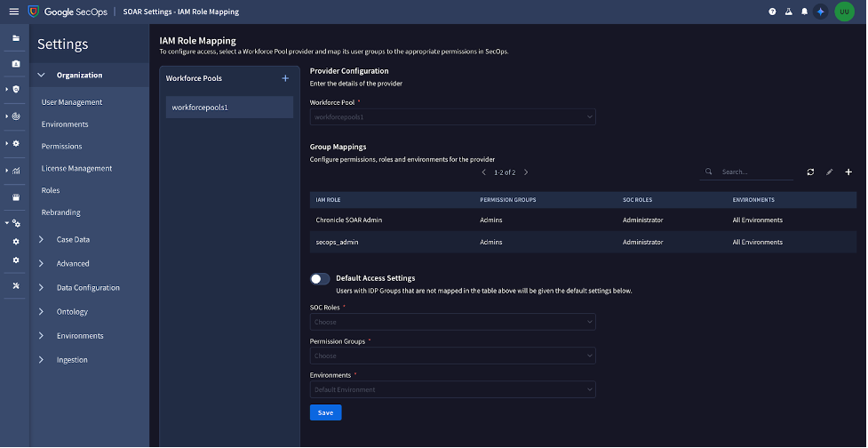868x448 pixels.
Task: Toggle the Default Access Settings switch
Action: click(320, 279)
